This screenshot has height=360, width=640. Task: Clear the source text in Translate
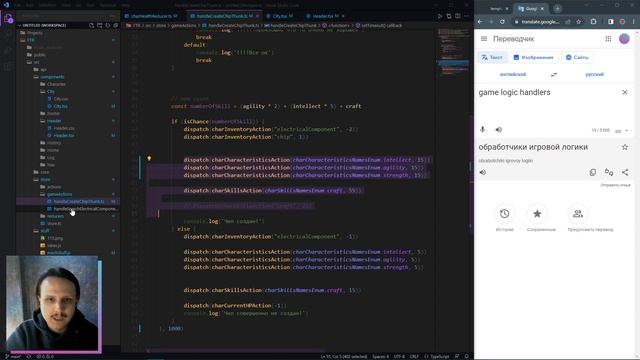click(625, 93)
